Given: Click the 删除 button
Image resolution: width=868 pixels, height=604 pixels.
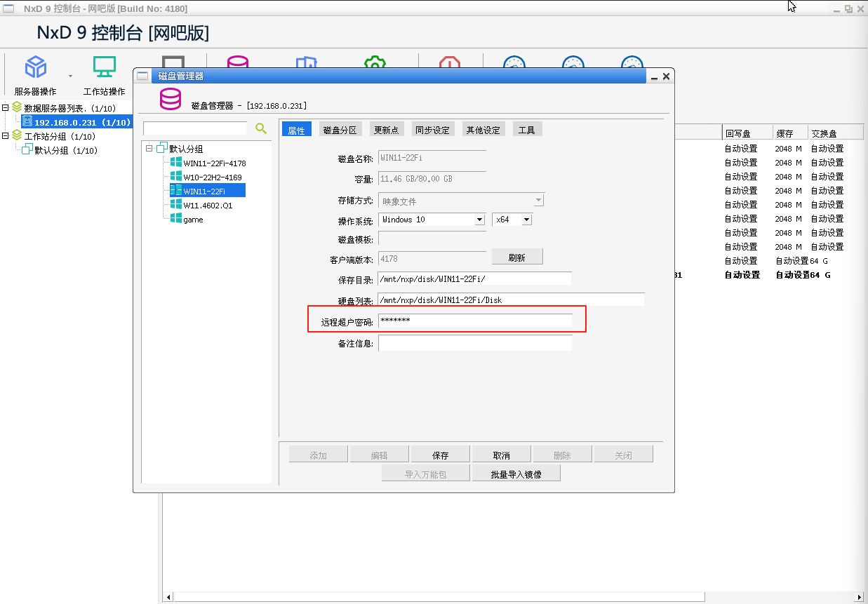Looking at the screenshot, I should [562, 455].
